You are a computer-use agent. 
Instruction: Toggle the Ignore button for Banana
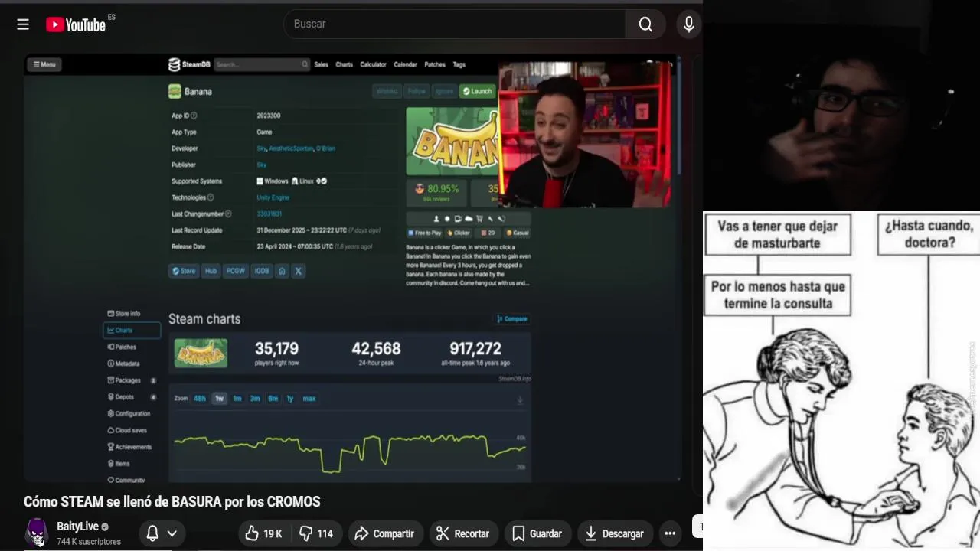tap(444, 91)
